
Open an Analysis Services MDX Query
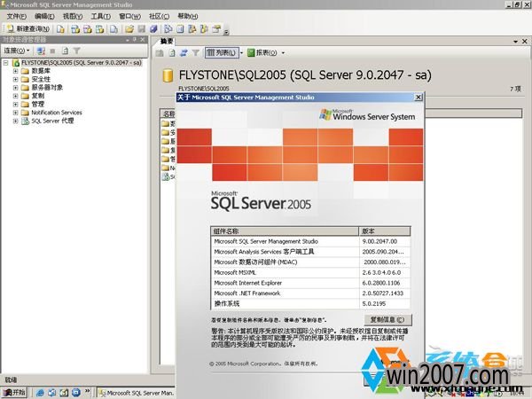click(x=75, y=29)
